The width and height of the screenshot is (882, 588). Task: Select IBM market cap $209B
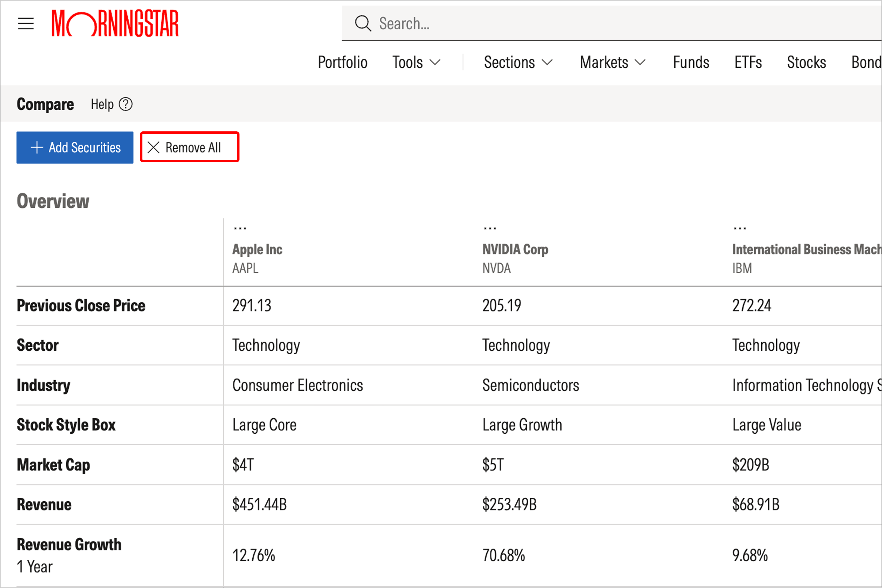pos(751,465)
